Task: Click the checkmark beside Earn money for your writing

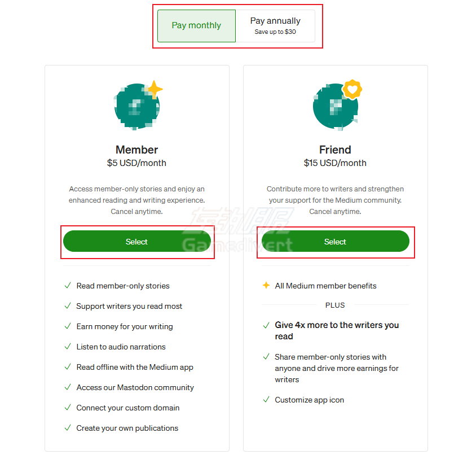Action: point(68,326)
